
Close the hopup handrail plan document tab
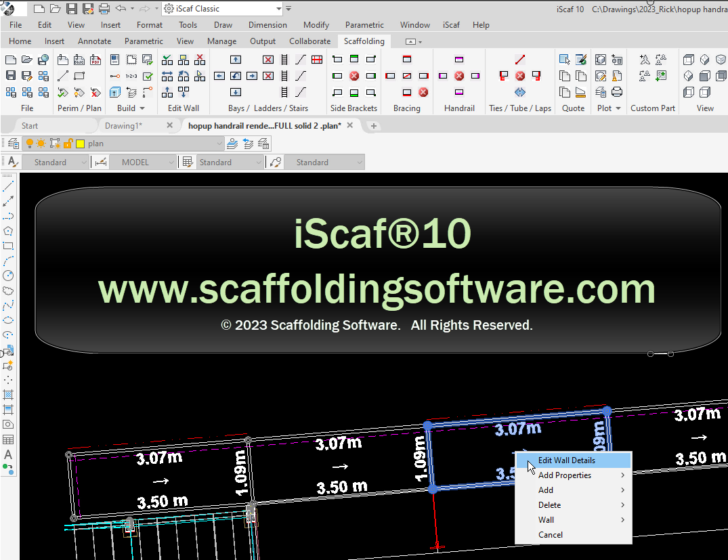tap(350, 125)
